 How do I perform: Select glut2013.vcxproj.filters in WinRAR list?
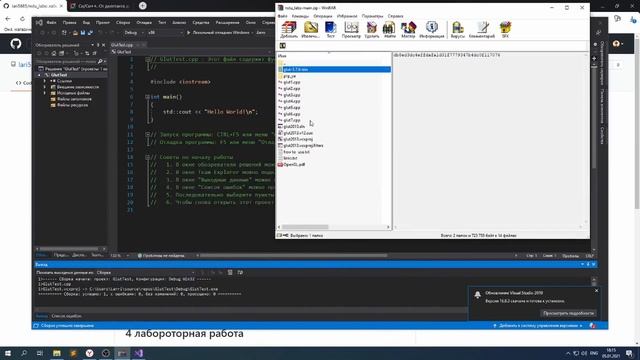click(303, 145)
